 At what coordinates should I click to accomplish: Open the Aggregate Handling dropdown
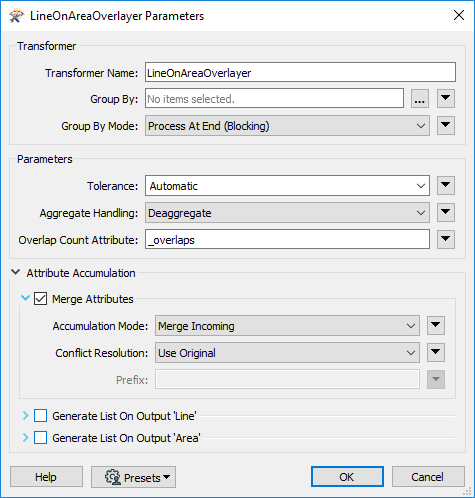[x=287, y=213]
